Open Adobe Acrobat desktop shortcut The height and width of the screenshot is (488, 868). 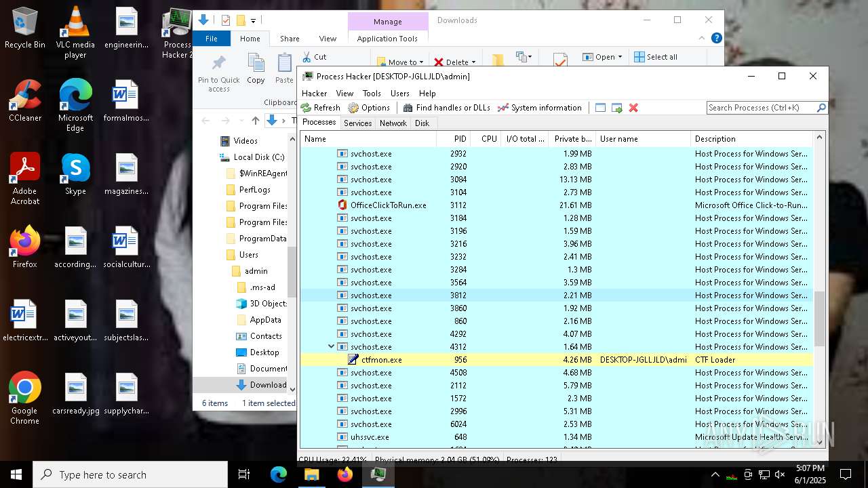[24, 179]
